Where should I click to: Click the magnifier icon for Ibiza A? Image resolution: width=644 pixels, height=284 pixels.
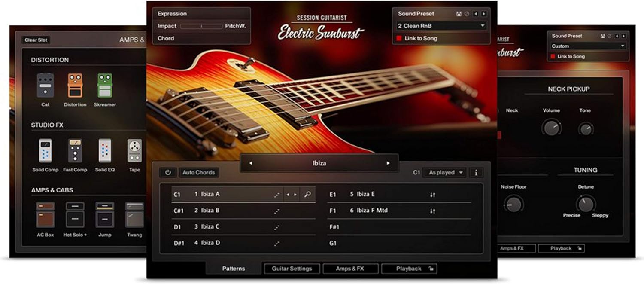pyautogui.click(x=307, y=195)
